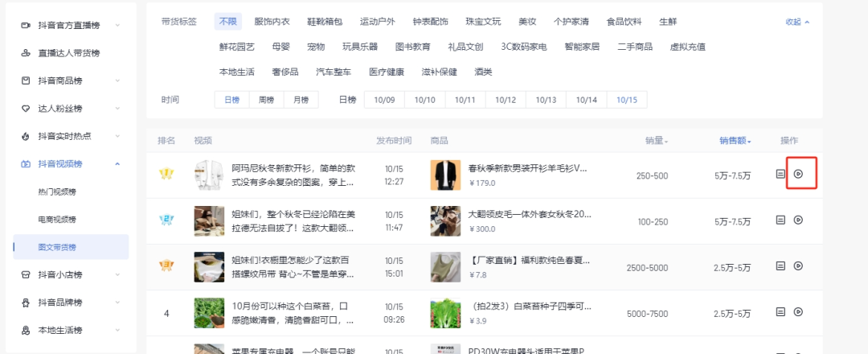Expand the 抖音商品榜 menu chevron
The image size is (868, 354).
pos(117,81)
